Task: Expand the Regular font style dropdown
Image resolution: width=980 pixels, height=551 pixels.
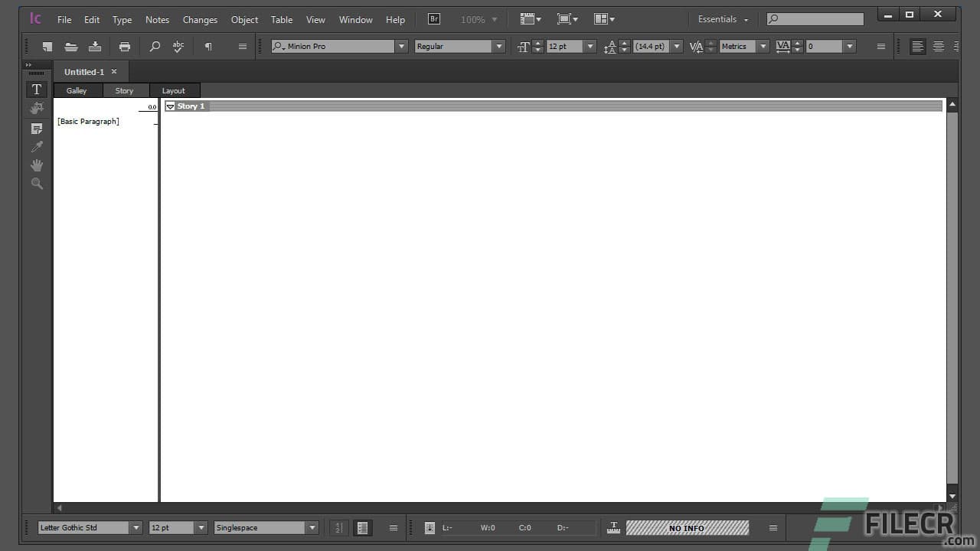Action: coord(498,46)
